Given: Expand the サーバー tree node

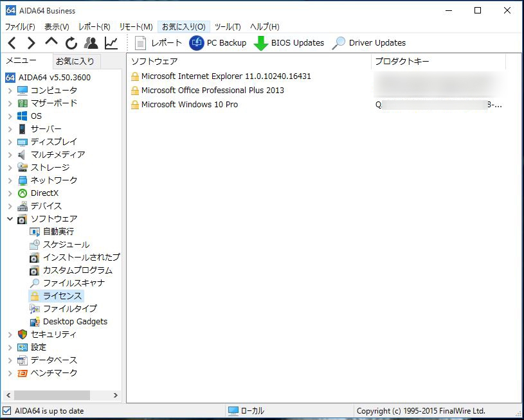Looking at the screenshot, I should click(x=10, y=129).
